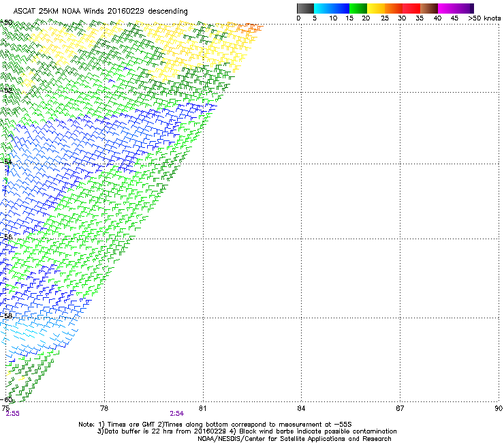
Task: Click the purple time label '2:54'
Action: [x=177, y=414]
